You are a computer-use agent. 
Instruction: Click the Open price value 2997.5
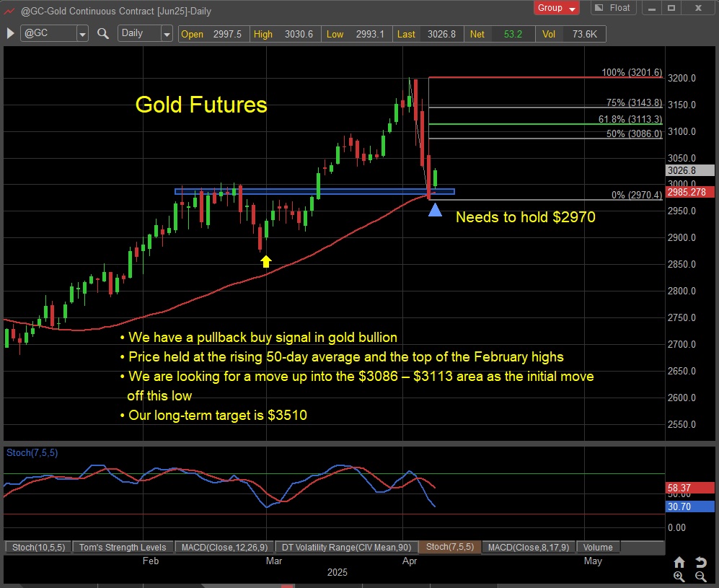pos(227,35)
